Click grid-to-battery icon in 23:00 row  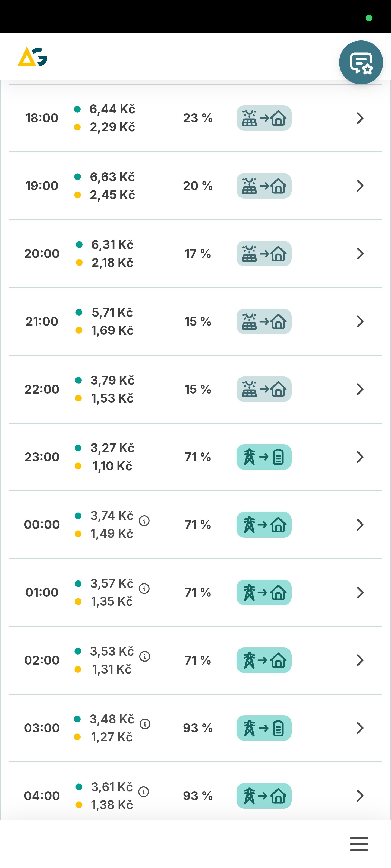click(264, 457)
